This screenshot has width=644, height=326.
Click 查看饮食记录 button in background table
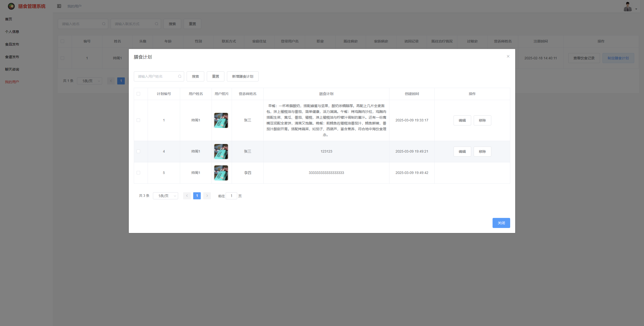click(x=584, y=58)
